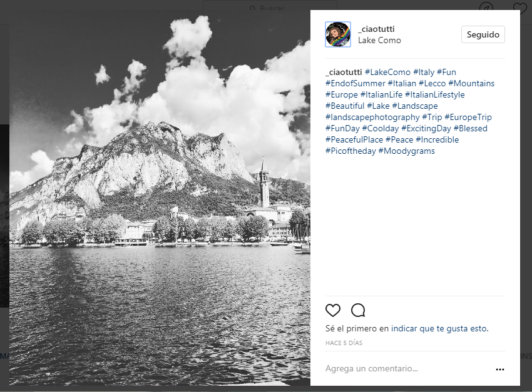Open the 'HACE 5 DÍAS' timestamp
Screen dimensions: 532x392
(x=344, y=343)
